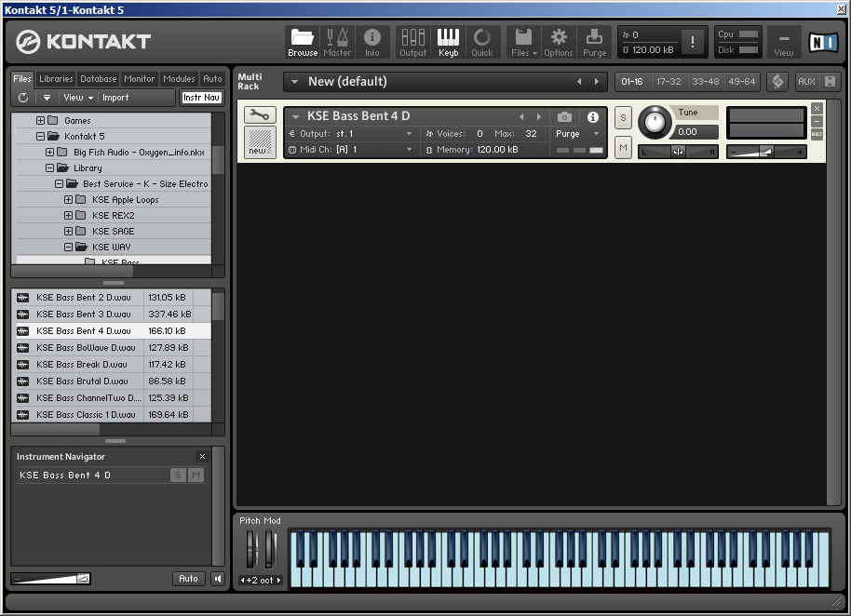Open the browser View menu
The image size is (851, 616).
78,98
